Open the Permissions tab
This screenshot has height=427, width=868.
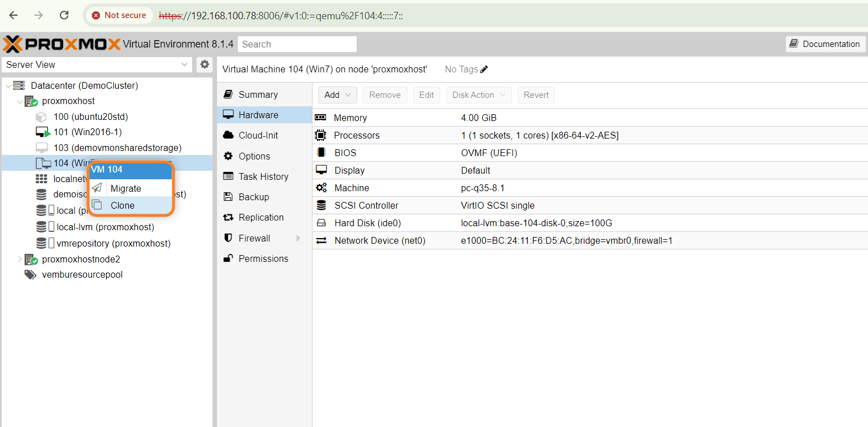pos(264,258)
